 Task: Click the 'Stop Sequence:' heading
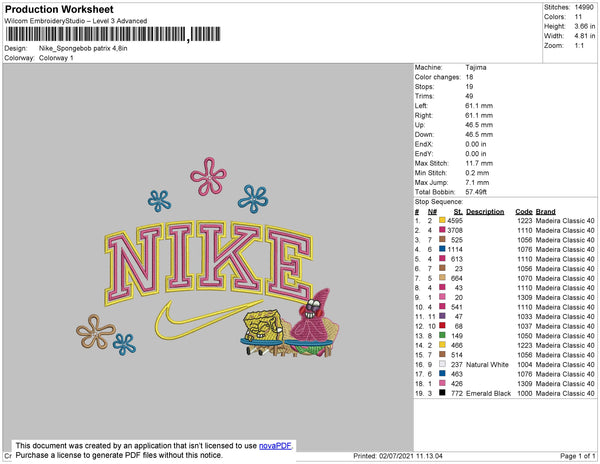click(439, 202)
